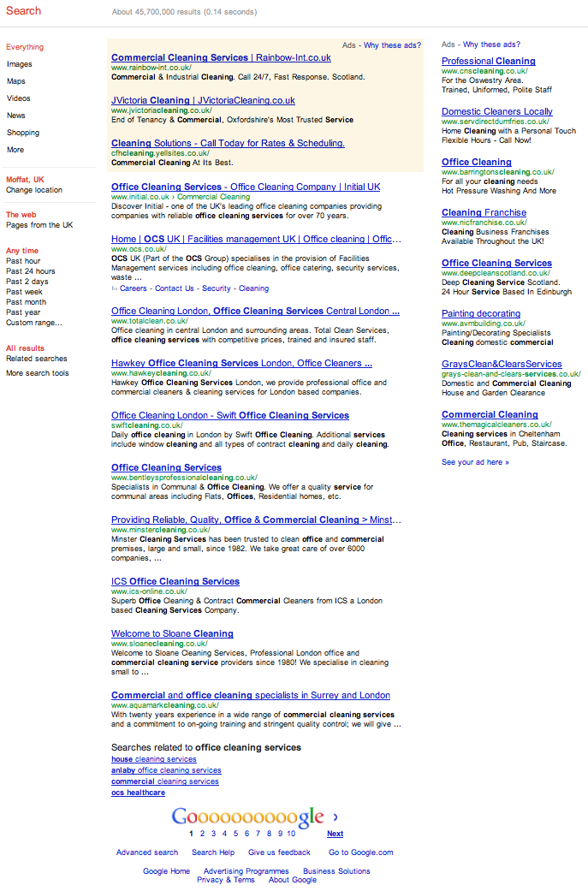Go to results page 5
The height and width of the screenshot is (891, 588).
click(235, 834)
